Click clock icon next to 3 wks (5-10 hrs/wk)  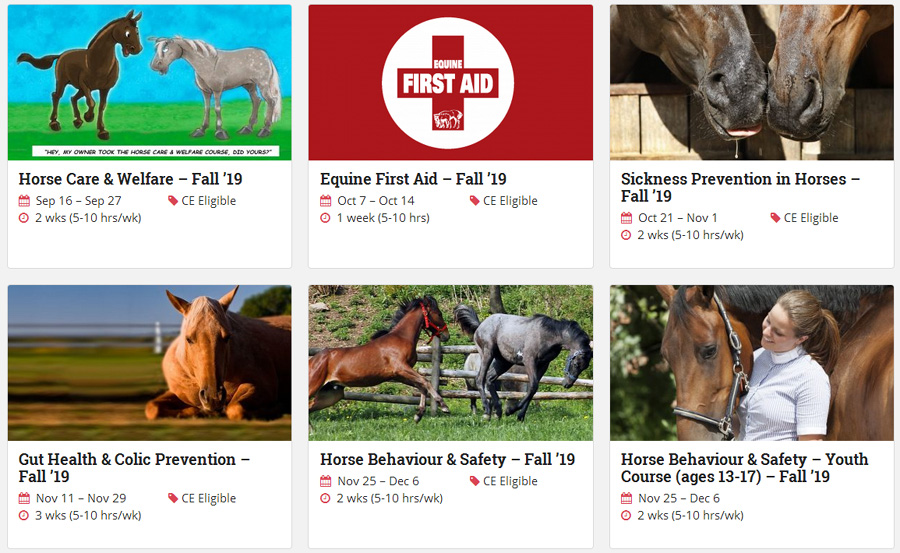(x=24, y=515)
